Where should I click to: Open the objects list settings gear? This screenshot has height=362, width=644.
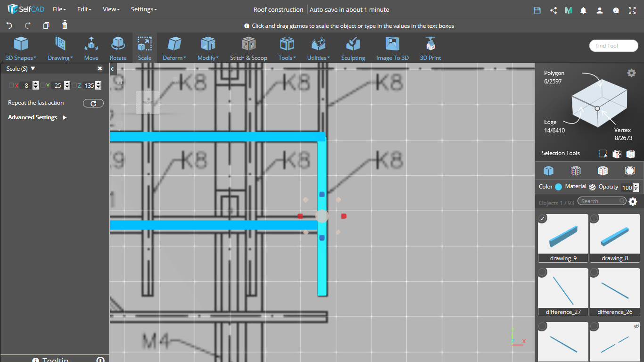(633, 202)
